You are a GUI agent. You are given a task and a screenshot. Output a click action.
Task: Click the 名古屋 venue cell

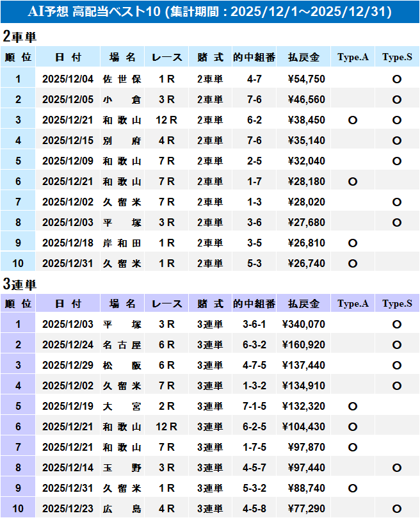click(122, 344)
